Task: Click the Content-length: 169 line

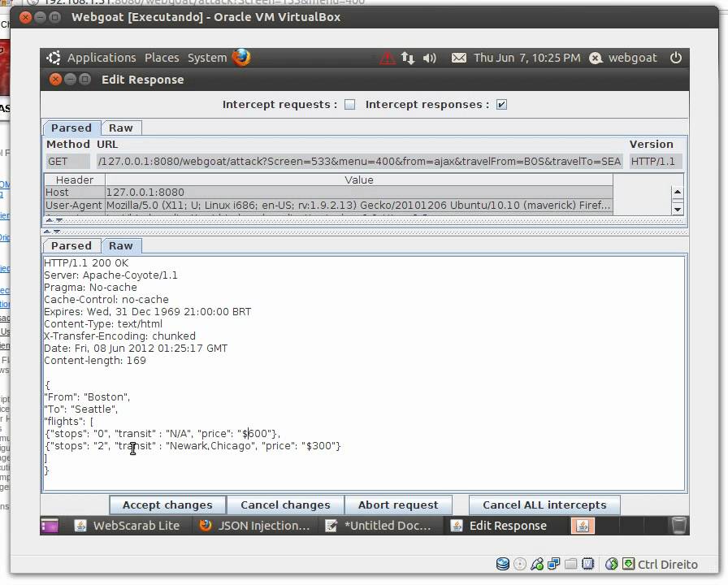Action: click(95, 361)
